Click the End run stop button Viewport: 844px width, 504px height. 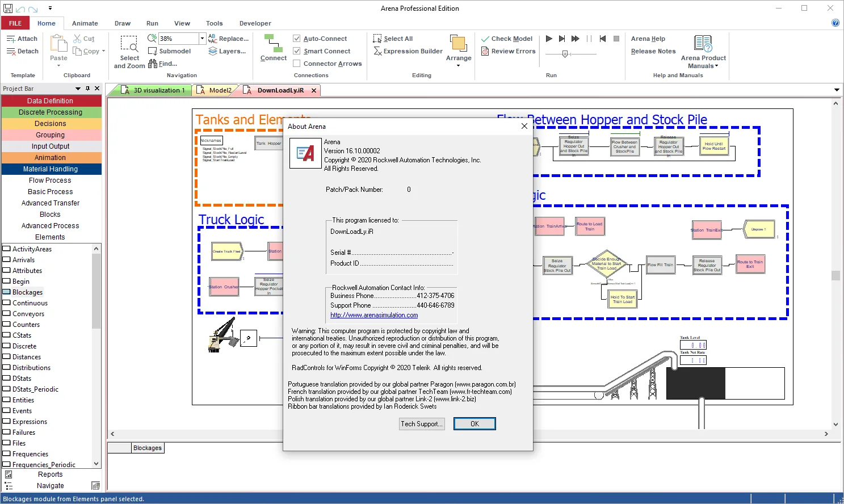click(616, 39)
